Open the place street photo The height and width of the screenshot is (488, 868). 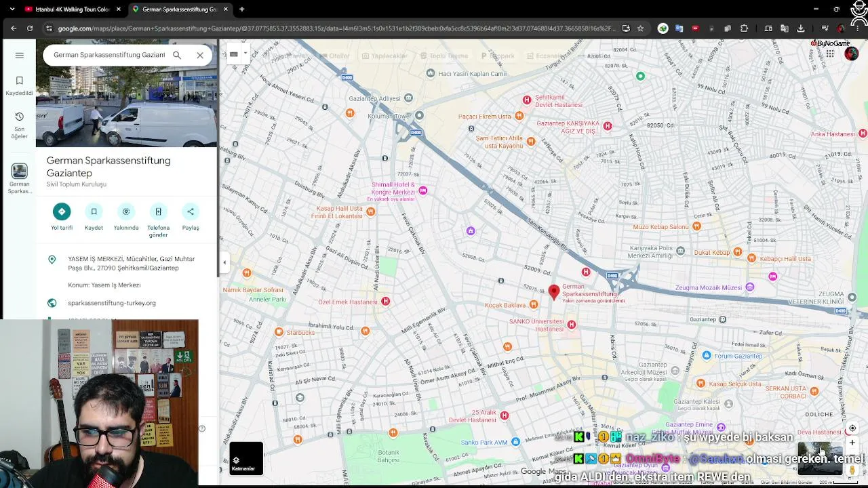pos(127,108)
